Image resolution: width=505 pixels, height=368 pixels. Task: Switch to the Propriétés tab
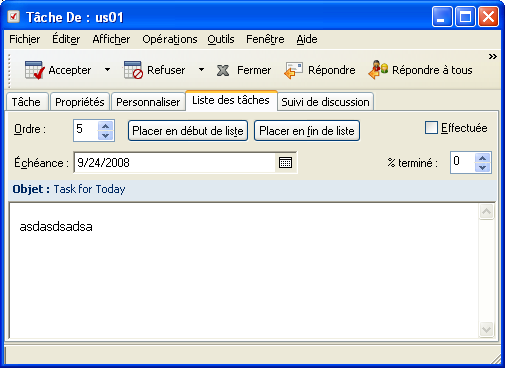click(80, 102)
